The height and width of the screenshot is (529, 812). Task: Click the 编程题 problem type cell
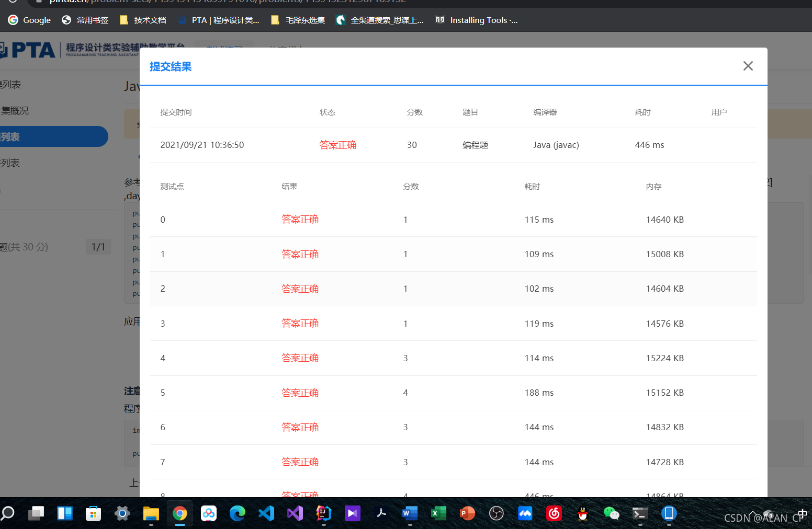(476, 145)
